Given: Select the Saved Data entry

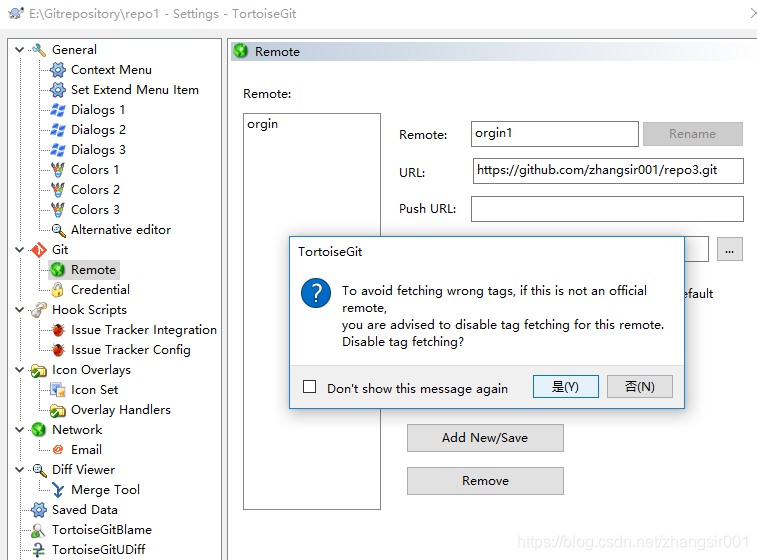Looking at the screenshot, I should 85,510.
